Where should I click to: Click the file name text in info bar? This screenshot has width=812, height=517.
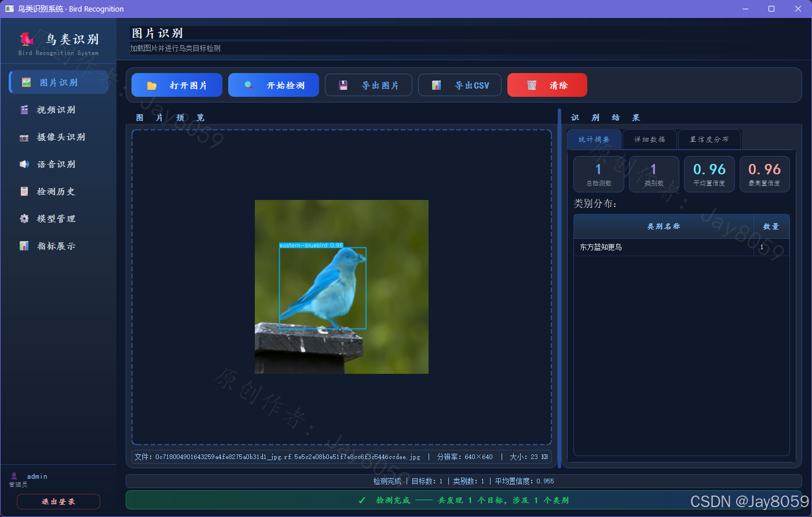pyautogui.click(x=277, y=457)
